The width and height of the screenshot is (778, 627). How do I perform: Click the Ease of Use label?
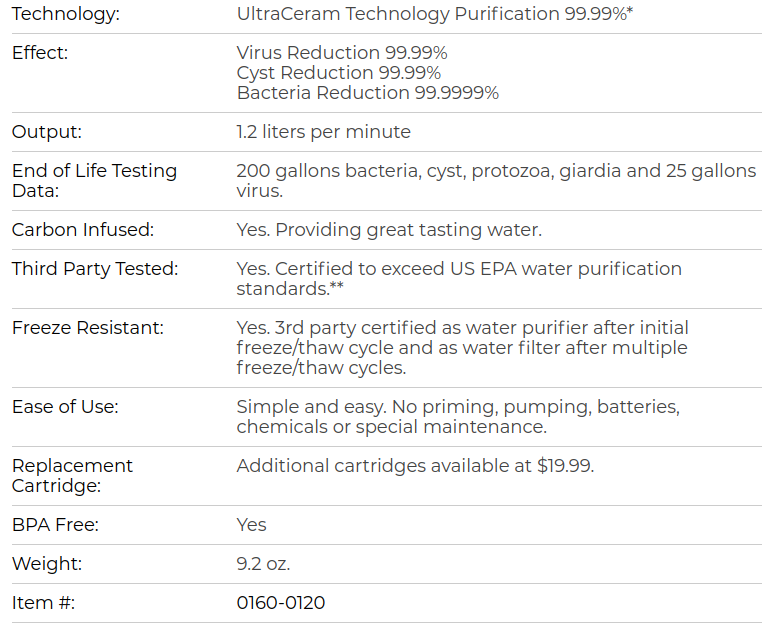click(x=65, y=407)
